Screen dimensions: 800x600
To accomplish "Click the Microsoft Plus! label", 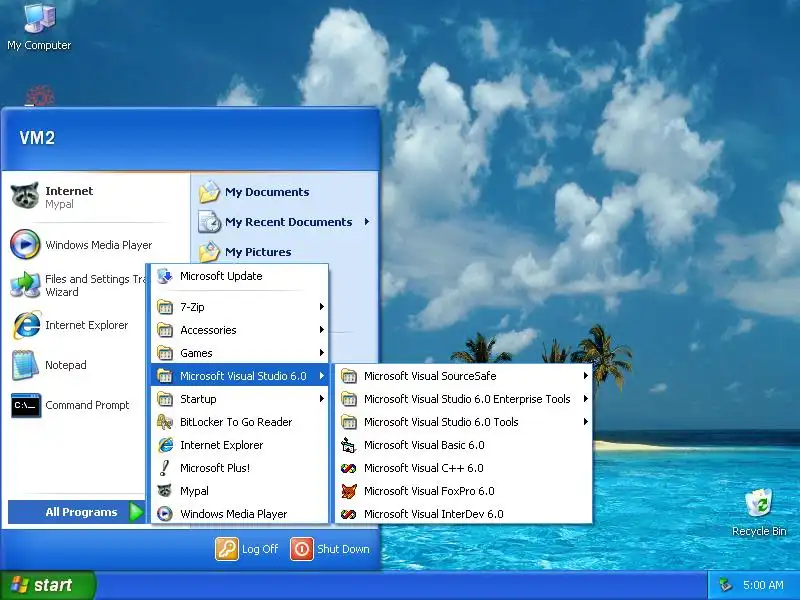I will (215, 468).
